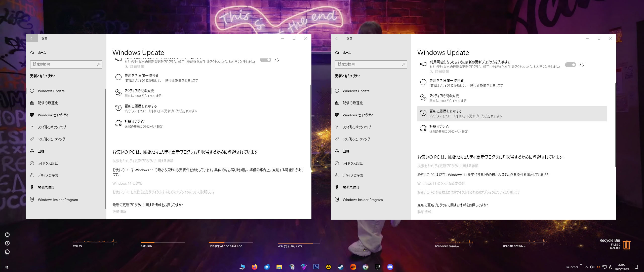Open アクティブ時間の変更 in left window
Screen dimensions: 644x272
coord(139,91)
